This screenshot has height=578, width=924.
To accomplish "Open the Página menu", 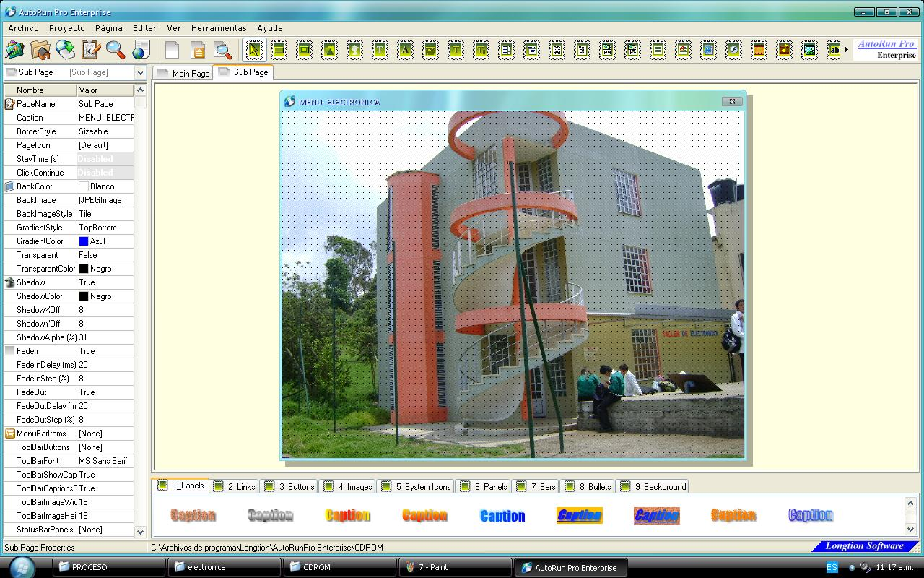I will coord(108,28).
